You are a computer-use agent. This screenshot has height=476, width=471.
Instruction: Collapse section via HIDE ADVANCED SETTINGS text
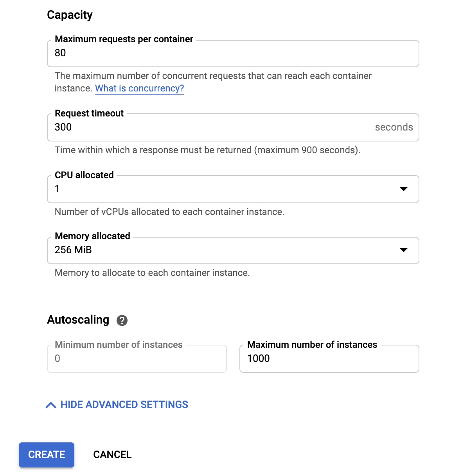124,404
